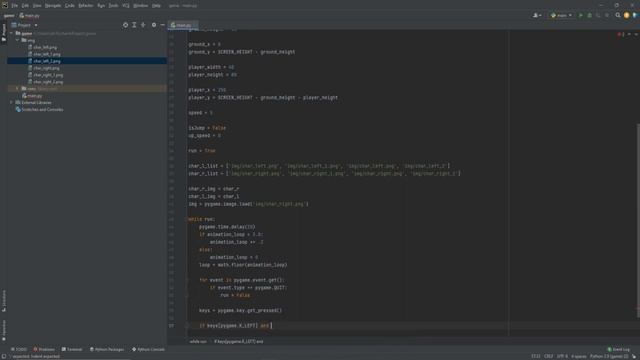Debug the main configuration
The height and width of the screenshot is (360, 640).
coord(589,16)
